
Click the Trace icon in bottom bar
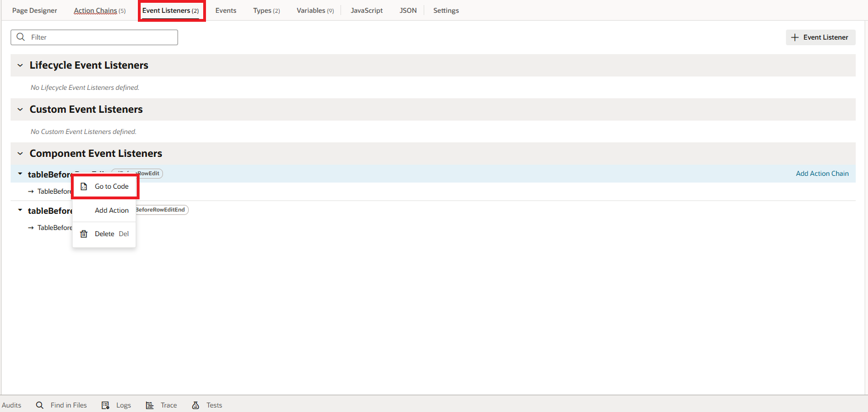click(x=150, y=405)
